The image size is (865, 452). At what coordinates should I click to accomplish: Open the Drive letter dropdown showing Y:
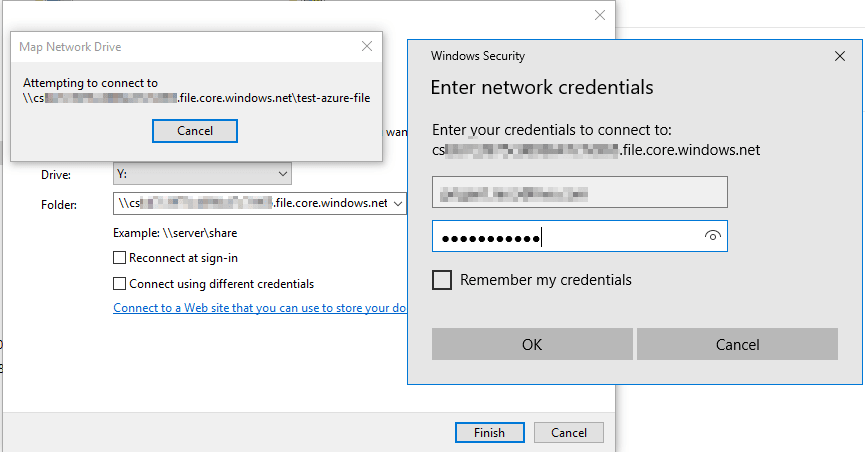(x=202, y=174)
